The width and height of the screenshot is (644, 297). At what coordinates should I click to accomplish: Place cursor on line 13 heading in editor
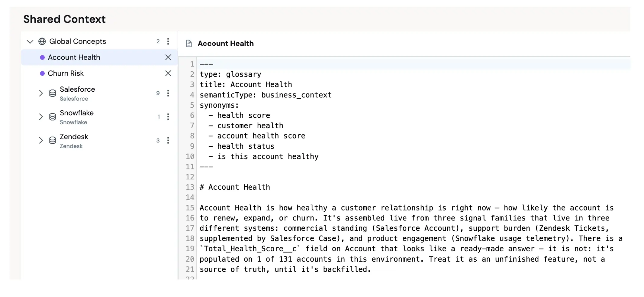[235, 187]
